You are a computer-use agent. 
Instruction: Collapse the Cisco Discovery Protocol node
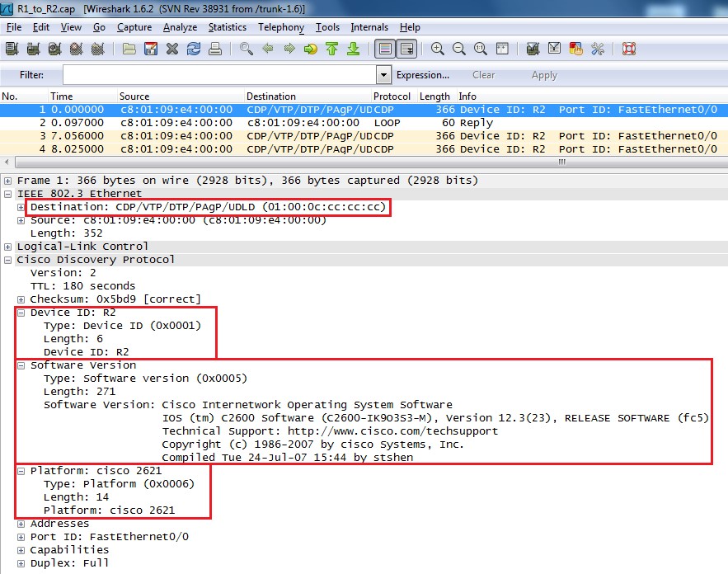click(x=8, y=260)
